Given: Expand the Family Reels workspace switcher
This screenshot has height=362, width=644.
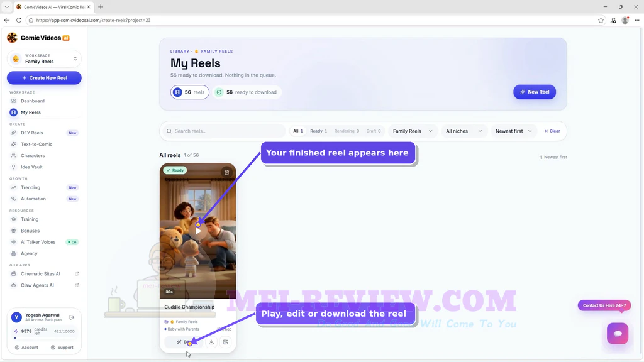Looking at the screenshot, I should click(44, 58).
